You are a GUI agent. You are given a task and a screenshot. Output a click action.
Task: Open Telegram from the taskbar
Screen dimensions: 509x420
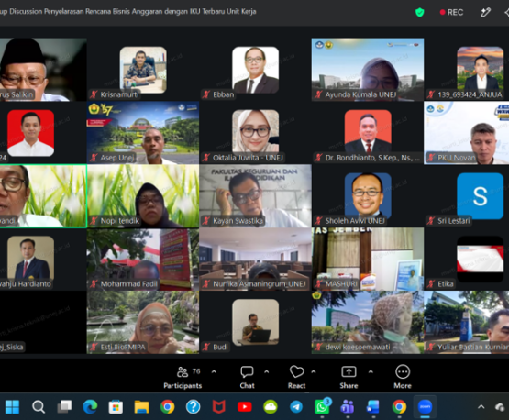coord(296,406)
